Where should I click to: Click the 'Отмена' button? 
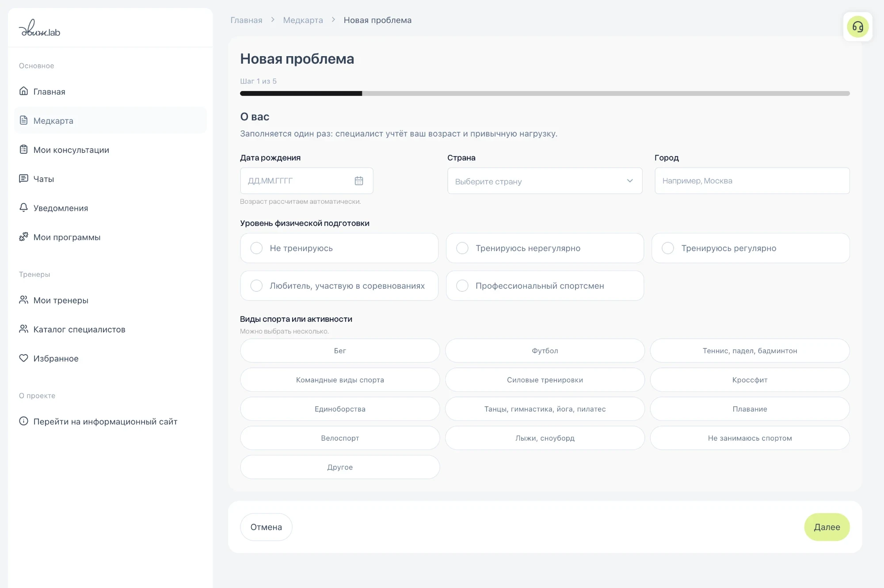click(x=266, y=527)
